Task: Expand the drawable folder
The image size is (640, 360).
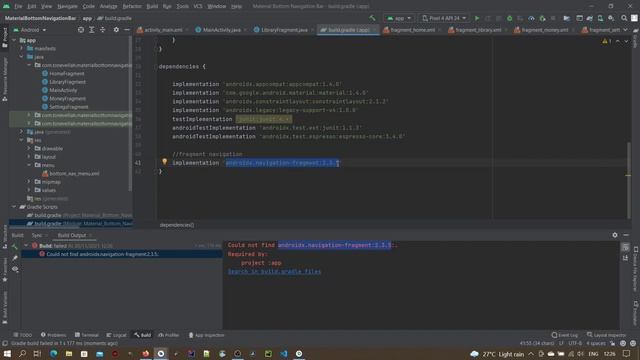Action: pos(29,148)
